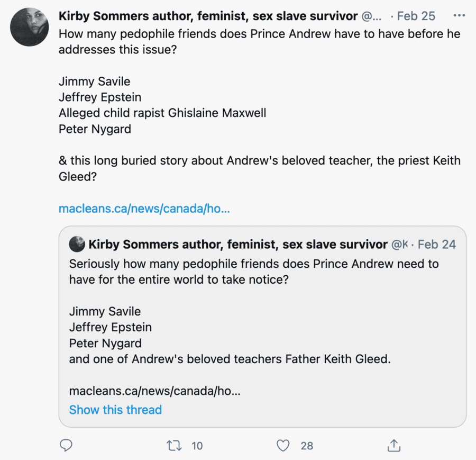Viewport: 476px width, 460px height.
Task: Click the quoted tweet text about Father Keith Gleed
Action: tap(230, 359)
